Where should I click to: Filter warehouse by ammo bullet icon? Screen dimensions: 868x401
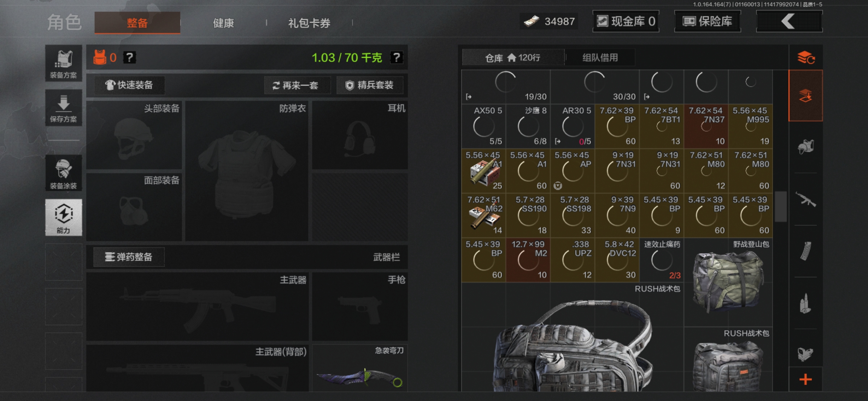point(806,303)
